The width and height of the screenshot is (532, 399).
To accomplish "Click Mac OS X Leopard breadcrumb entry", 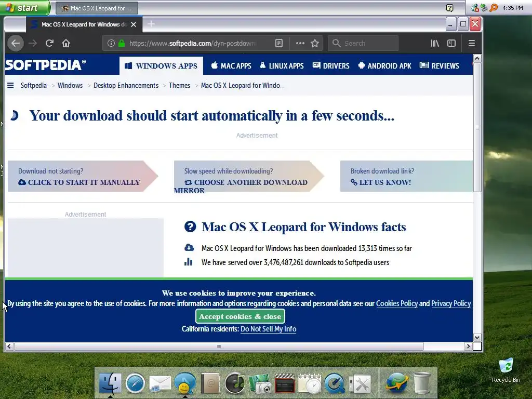I will (x=241, y=86).
